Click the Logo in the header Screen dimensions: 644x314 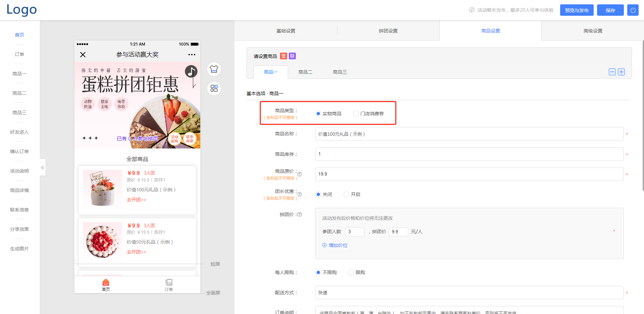point(22,10)
